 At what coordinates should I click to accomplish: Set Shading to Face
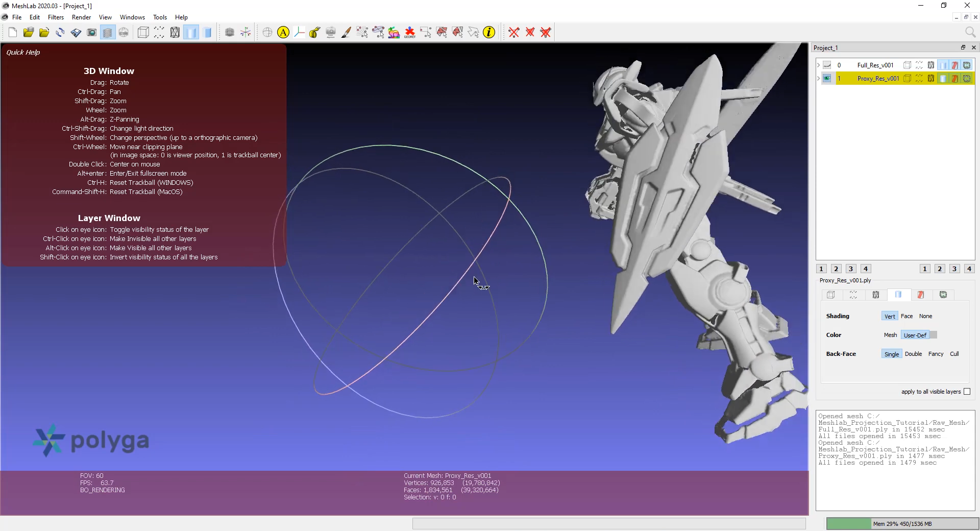[906, 316]
